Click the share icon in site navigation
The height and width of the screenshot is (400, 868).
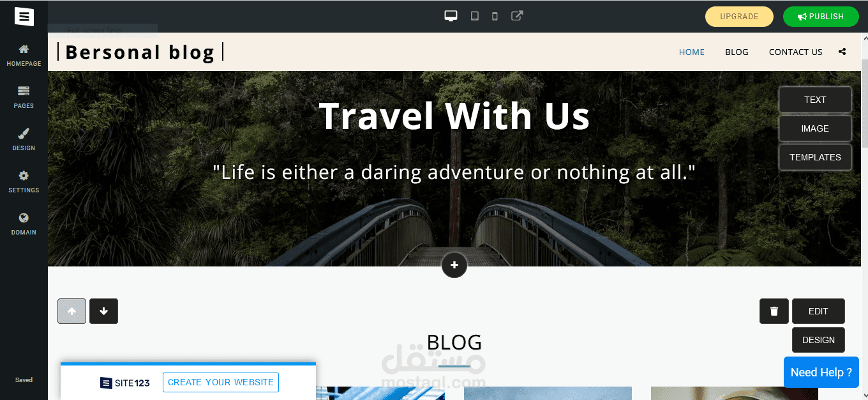click(842, 52)
